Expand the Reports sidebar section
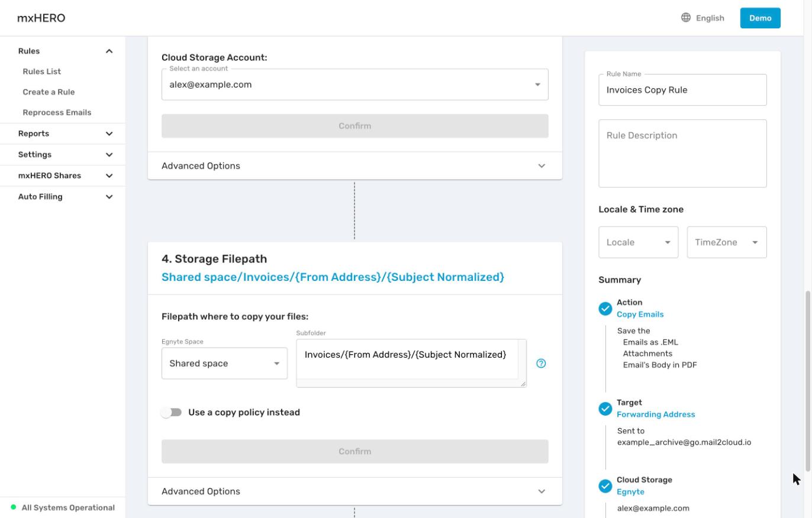Image resolution: width=812 pixels, height=518 pixels. [109, 134]
